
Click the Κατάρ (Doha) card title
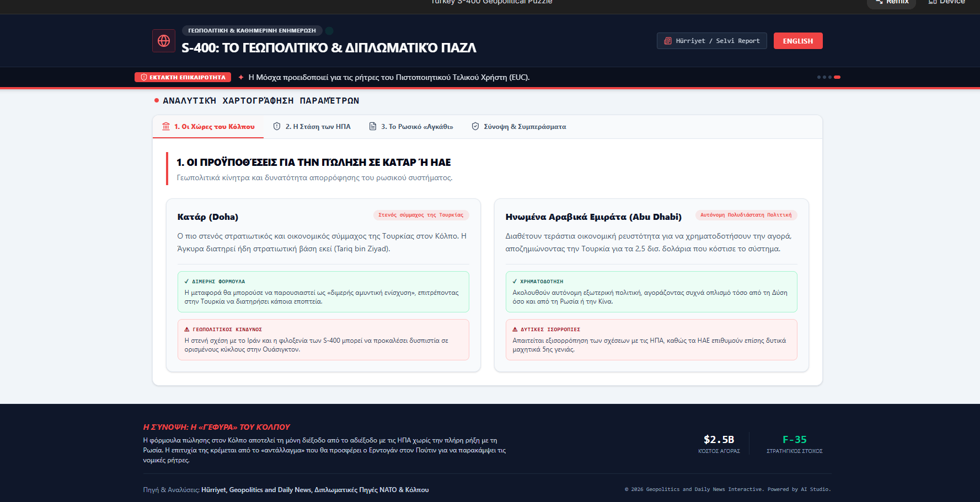tap(208, 217)
